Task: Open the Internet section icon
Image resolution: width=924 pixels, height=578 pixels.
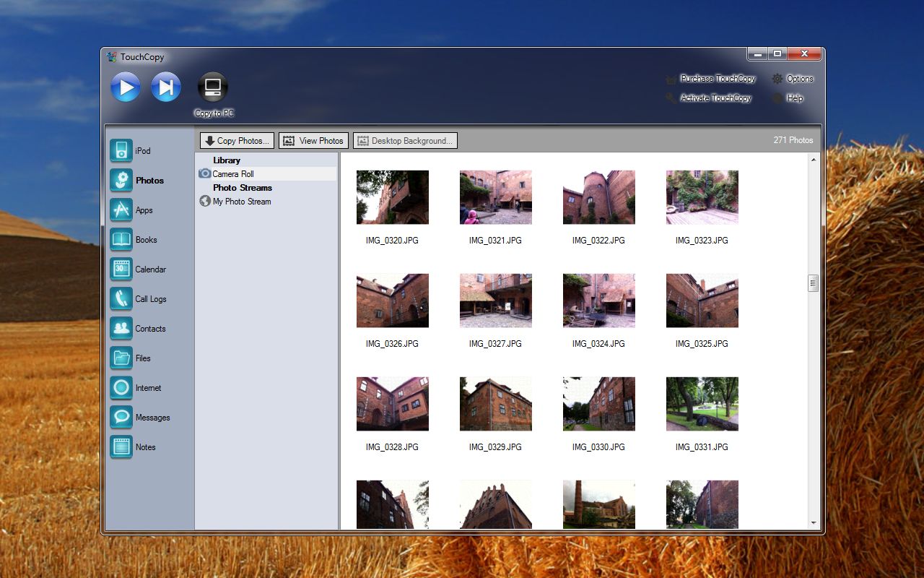Action: (x=121, y=388)
